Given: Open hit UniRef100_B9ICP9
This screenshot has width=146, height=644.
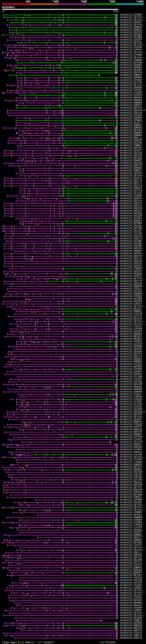Looking at the screenshot, I should [131, 32].
